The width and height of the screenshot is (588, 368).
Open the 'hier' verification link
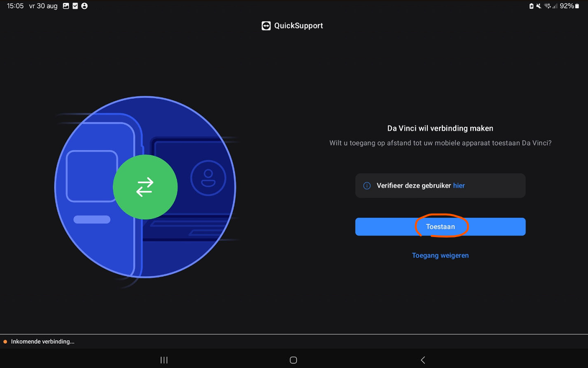click(x=459, y=186)
